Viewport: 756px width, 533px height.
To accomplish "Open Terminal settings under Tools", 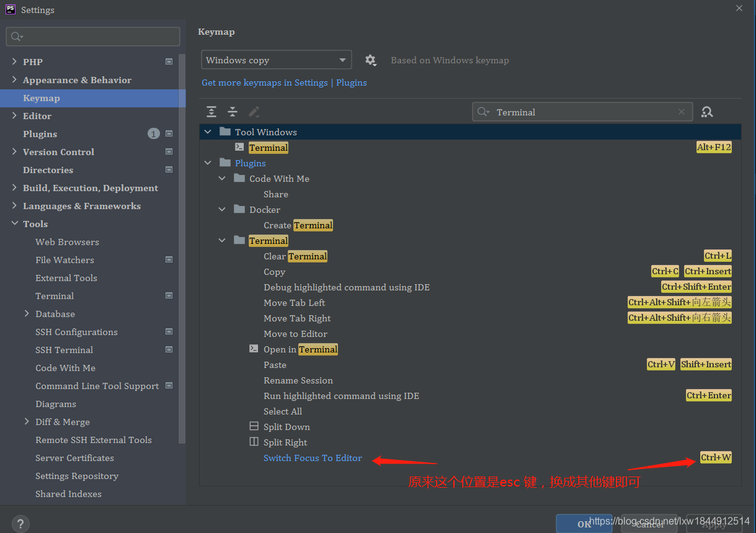I will [x=54, y=295].
